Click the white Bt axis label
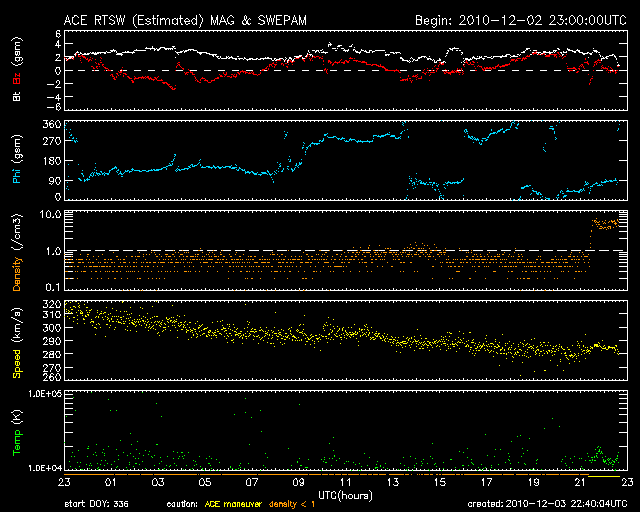 17,96
